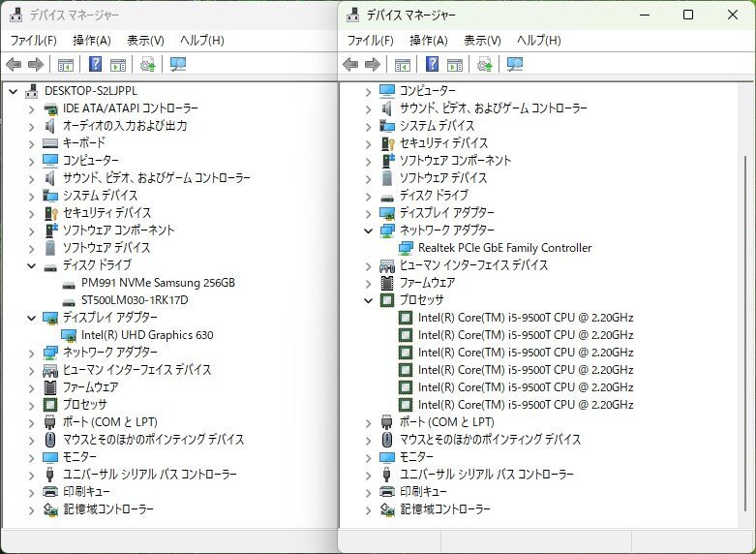Select サウンド、ビデオ、およびゲーム コントローラー in right window
The width and height of the screenshot is (756, 554).
pos(494,108)
